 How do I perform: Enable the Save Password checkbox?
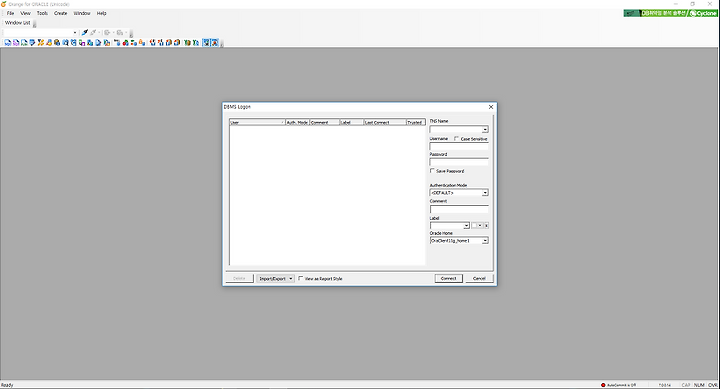click(432, 171)
